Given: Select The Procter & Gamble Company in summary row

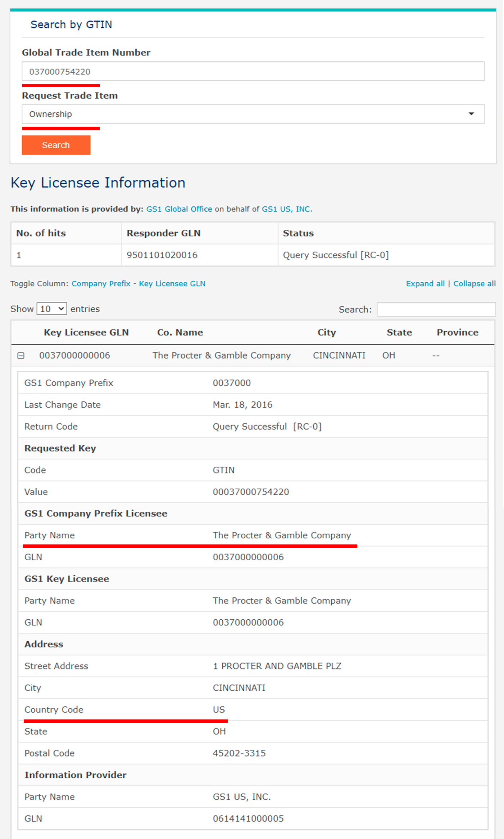Looking at the screenshot, I should 221,355.
